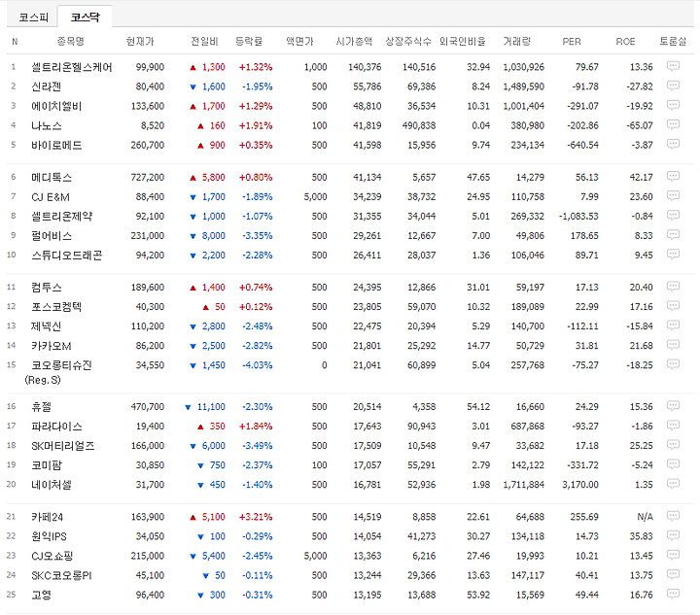Click the 외국인비율 column header
The height and width of the screenshot is (615, 700).
point(463,42)
